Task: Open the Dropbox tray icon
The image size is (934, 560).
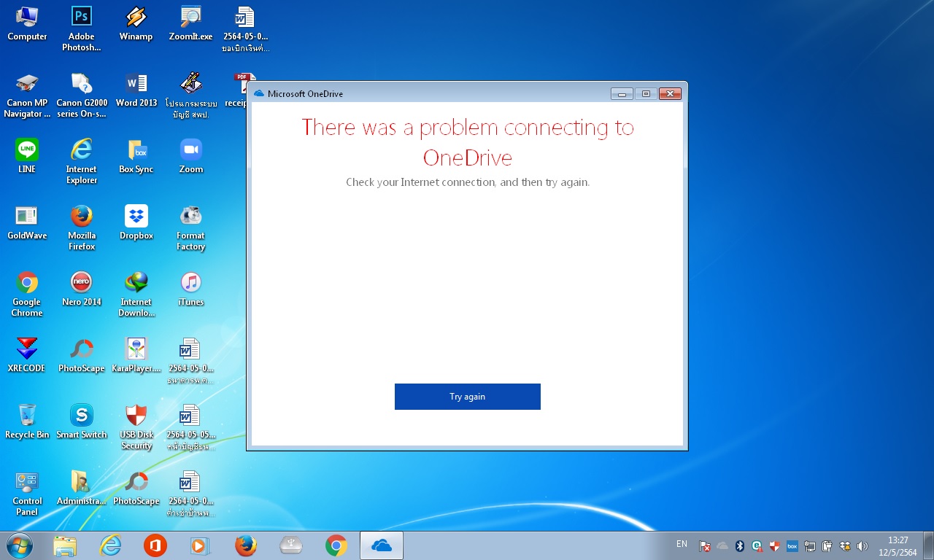Action: pos(845,546)
